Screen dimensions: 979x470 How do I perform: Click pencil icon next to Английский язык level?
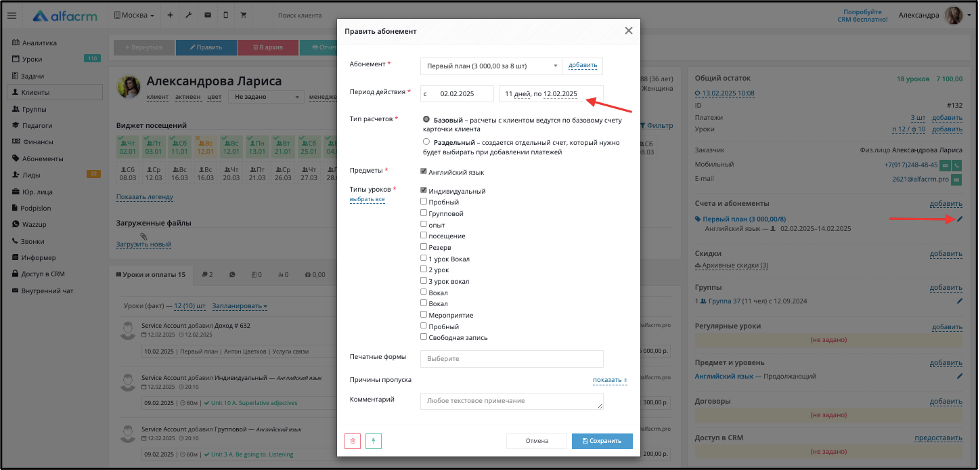[960, 376]
